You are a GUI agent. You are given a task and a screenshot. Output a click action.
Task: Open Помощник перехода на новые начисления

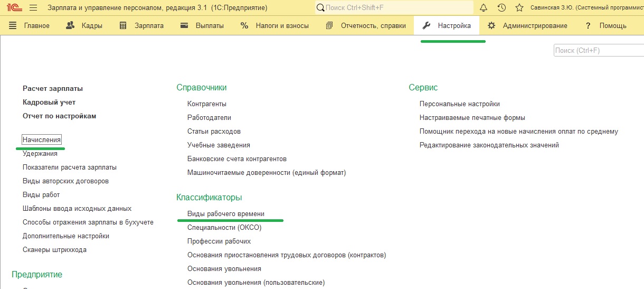tap(519, 132)
